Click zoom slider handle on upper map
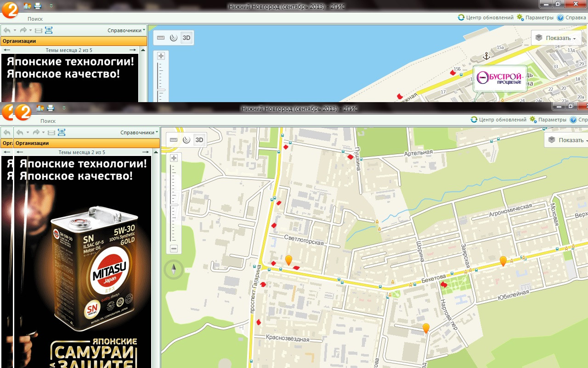The width and height of the screenshot is (588, 368). pos(162,90)
